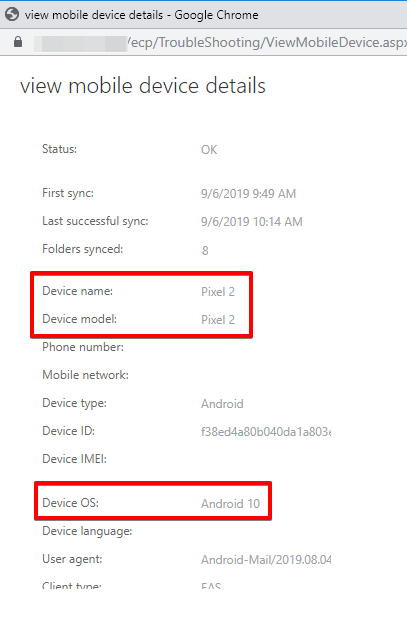407x619 pixels.
Task: Select the Device type value 'Android'
Action: [x=222, y=404]
